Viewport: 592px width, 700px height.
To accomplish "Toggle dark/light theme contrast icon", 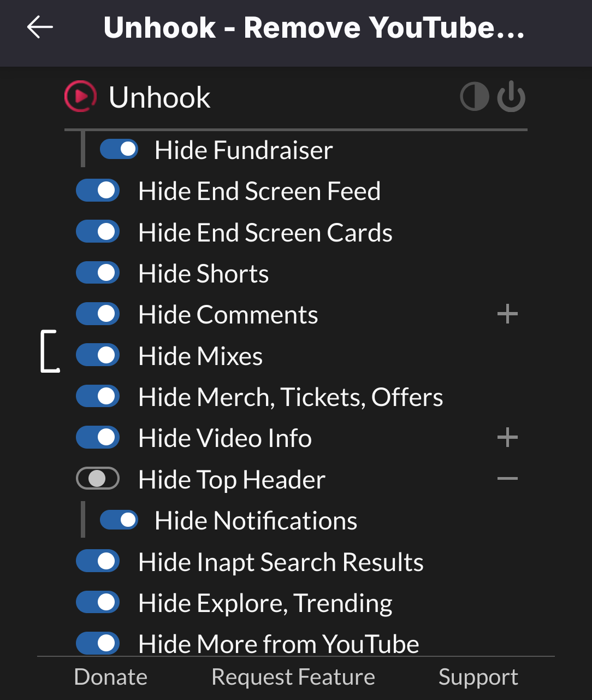I will (475, 97).
